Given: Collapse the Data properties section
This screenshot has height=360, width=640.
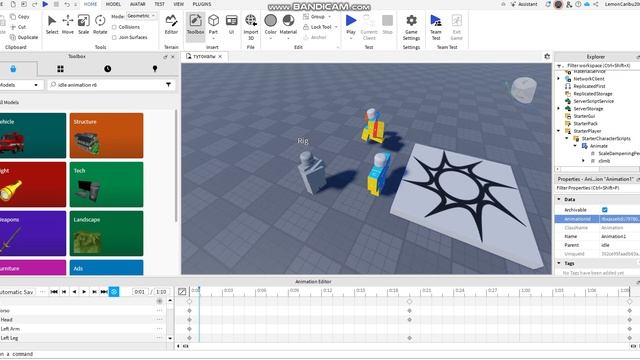Looking at the screenshot, I should [559, 199].
